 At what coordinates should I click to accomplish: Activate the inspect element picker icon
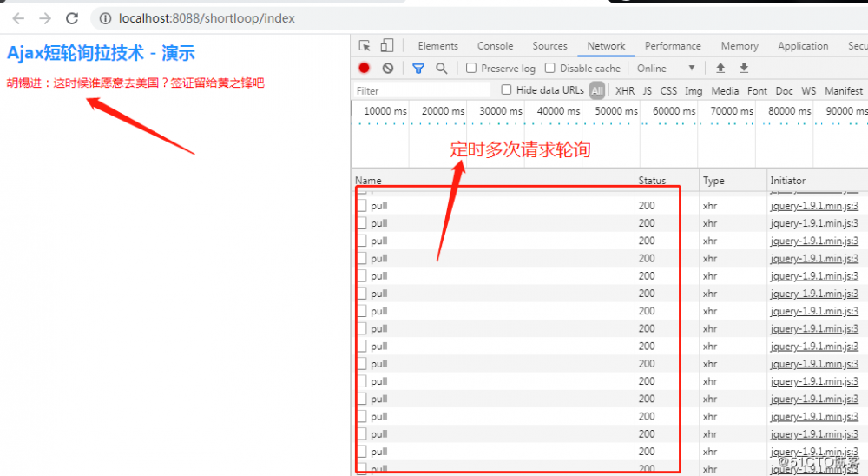tap(365, 45)
